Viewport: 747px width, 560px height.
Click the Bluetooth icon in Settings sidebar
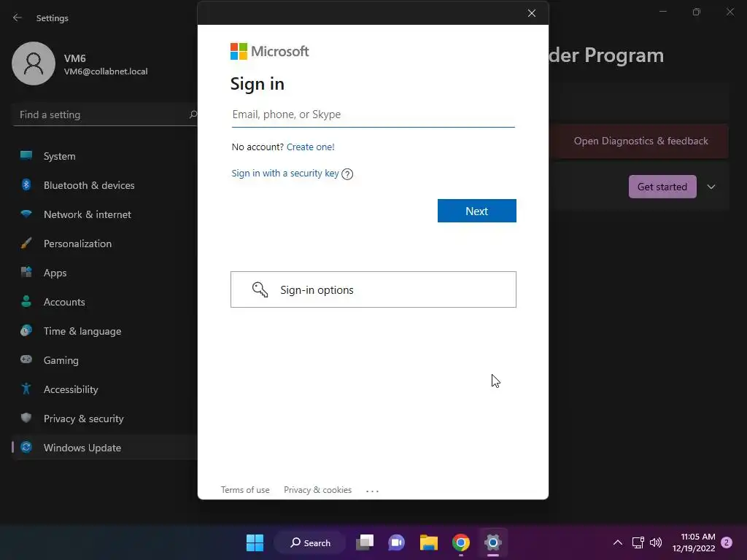point(26,184)
